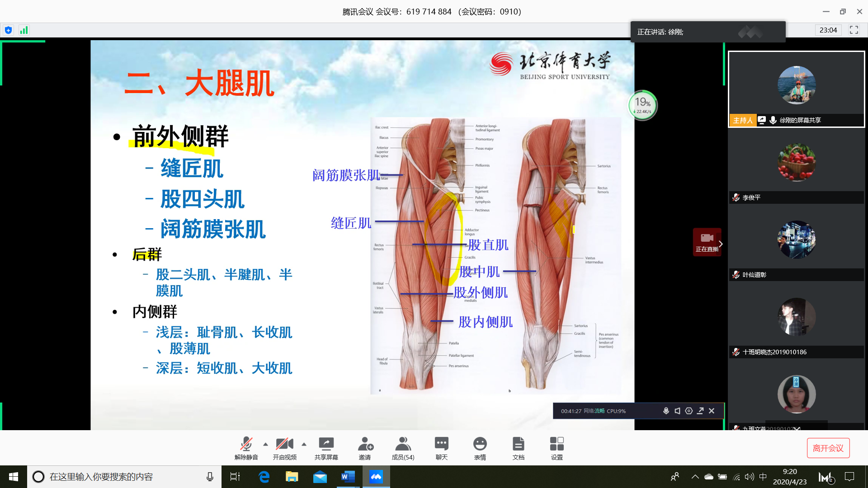Expand the 正在直播 side chevron

(720, 244)
